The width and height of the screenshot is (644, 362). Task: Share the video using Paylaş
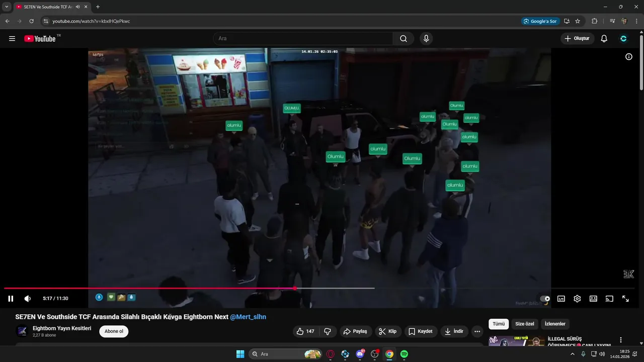click(355, 331)
